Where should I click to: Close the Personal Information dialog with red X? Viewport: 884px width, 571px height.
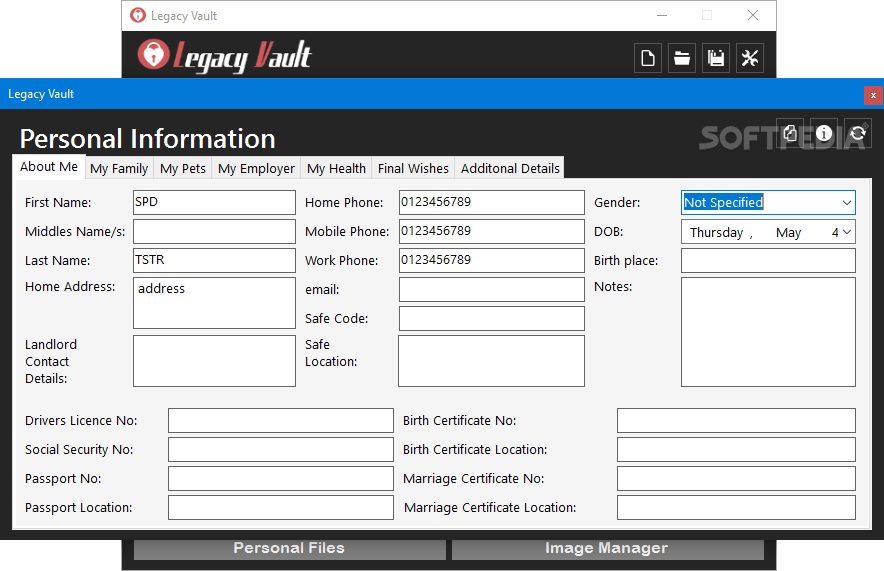[873, 95]
